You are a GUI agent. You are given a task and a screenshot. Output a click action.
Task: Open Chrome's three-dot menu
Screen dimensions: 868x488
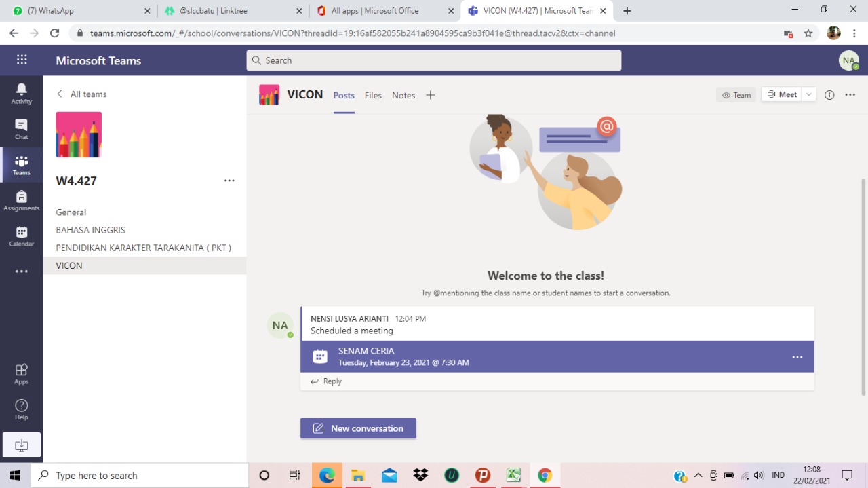click(854, 33)
